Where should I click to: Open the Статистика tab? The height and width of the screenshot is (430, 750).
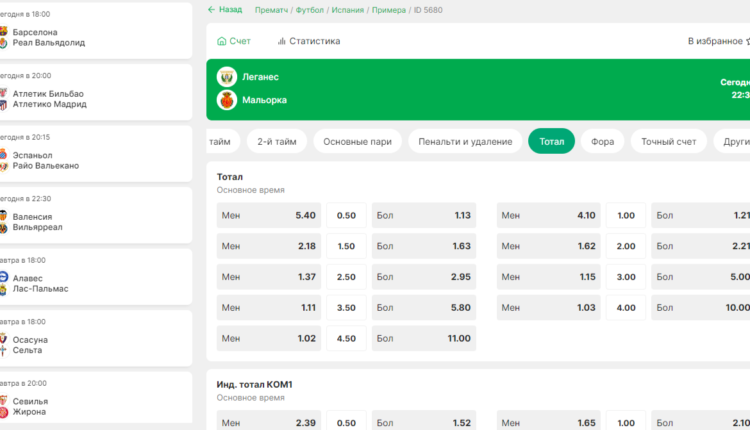point(309,41)
